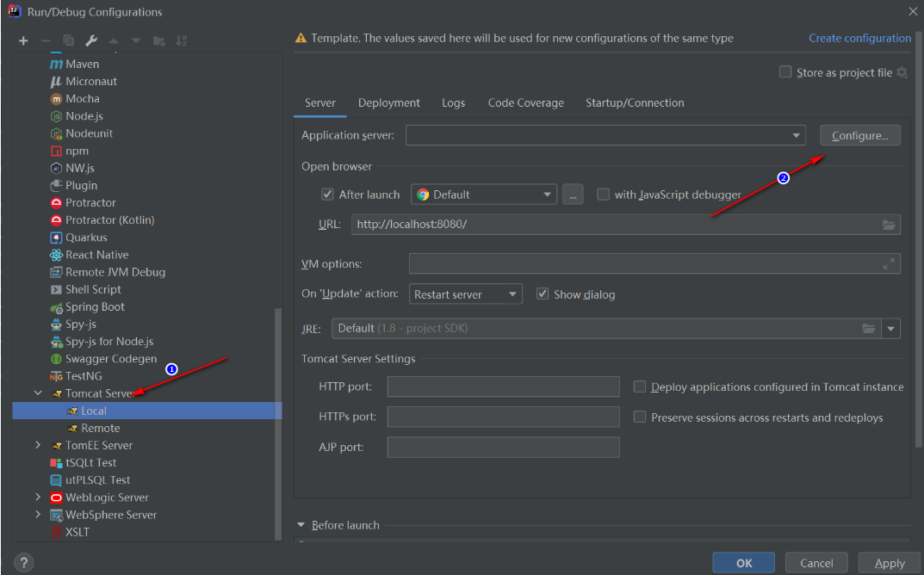Enable with JavaScript debugger checkbox

pos(603,194)
